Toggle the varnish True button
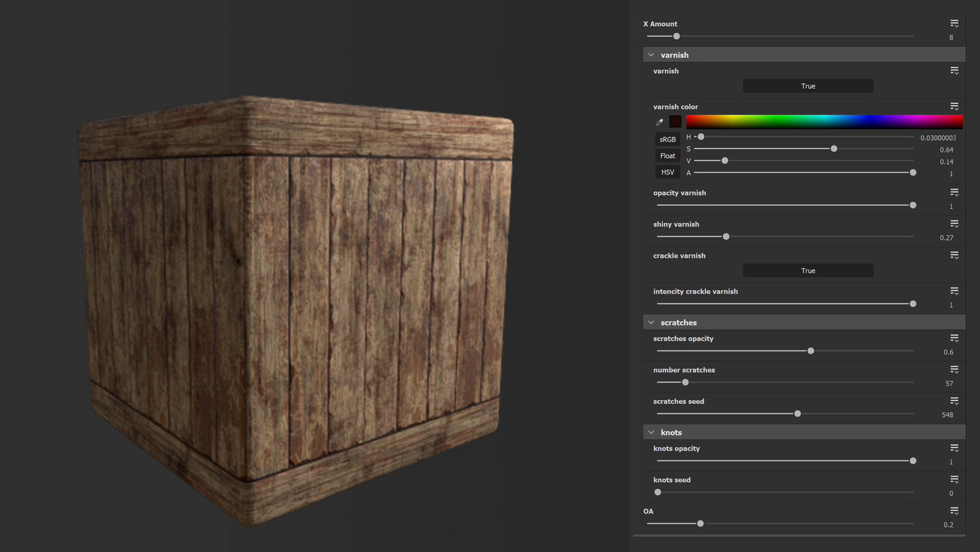 [807, 86]
